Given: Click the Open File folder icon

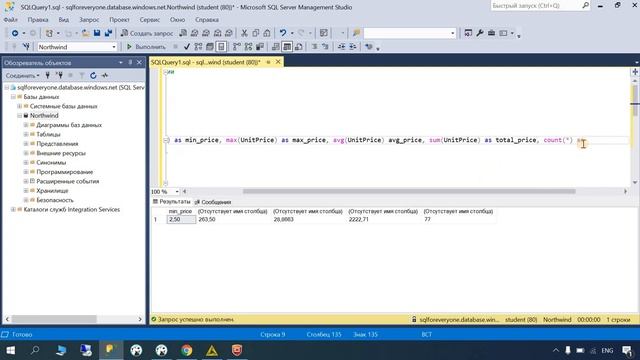Looking at the screenshot, I should 85,33.
